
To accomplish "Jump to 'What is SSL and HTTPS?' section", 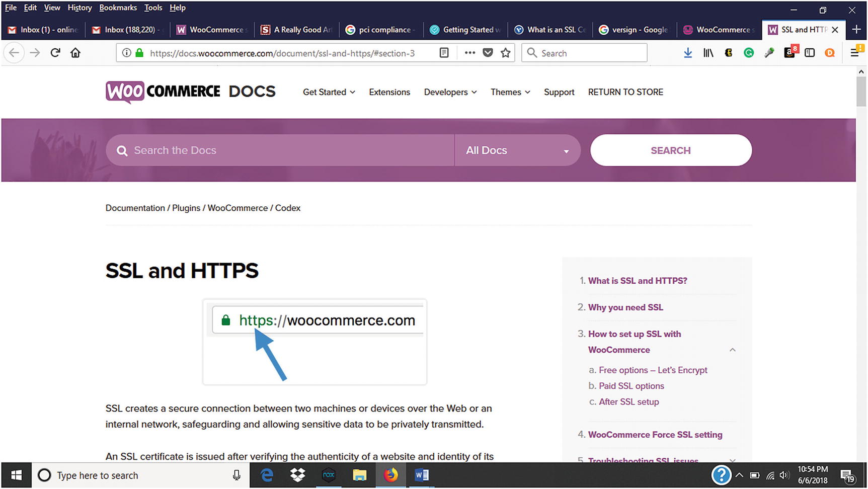I will 638,281.
